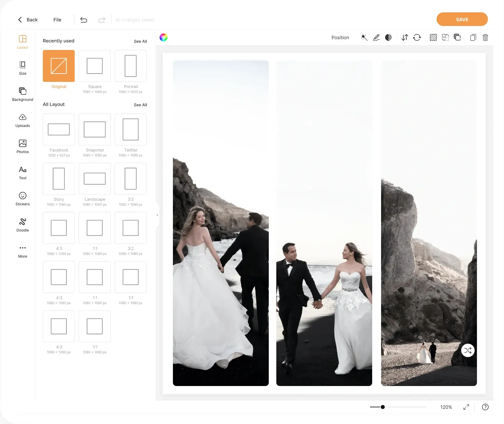Open the Uploads panel
The width and height of the screenshot is (504, 424).
22,120
